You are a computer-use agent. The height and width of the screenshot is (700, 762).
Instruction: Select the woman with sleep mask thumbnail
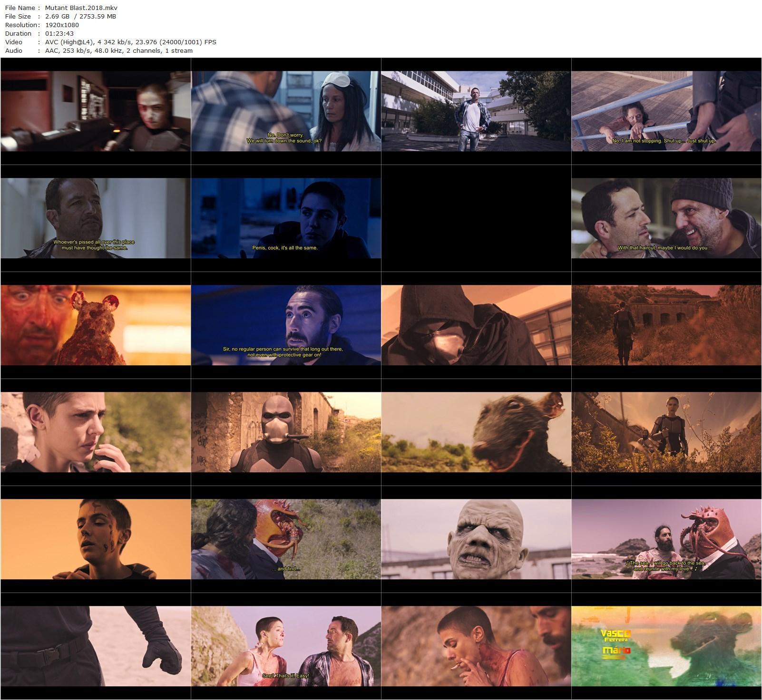pos(286,111)
